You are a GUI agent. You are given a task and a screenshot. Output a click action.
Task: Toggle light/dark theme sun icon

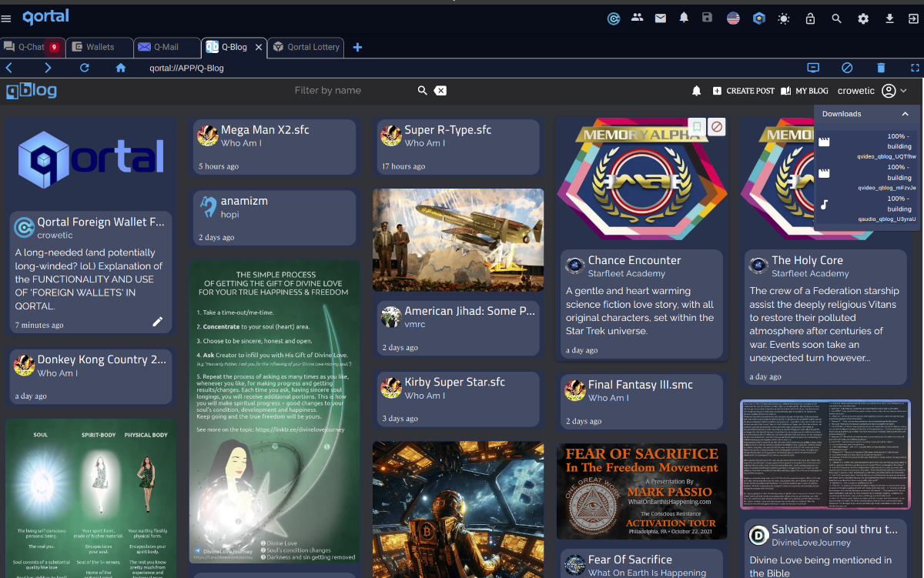pos(784,18)
